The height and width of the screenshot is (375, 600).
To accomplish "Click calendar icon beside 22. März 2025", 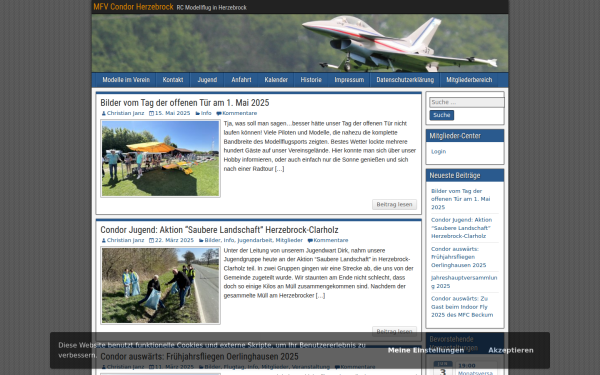I will click(151, 240).
